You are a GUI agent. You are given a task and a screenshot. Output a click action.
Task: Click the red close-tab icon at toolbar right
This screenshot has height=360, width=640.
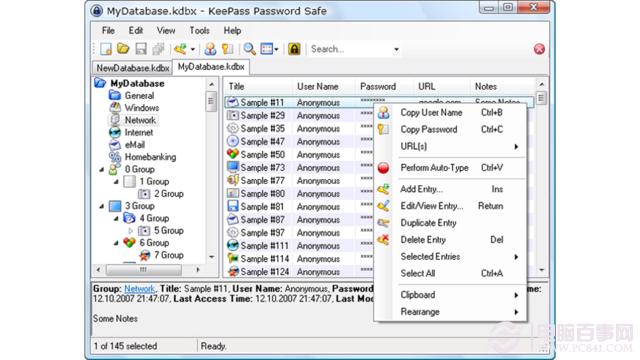[539, 49]
